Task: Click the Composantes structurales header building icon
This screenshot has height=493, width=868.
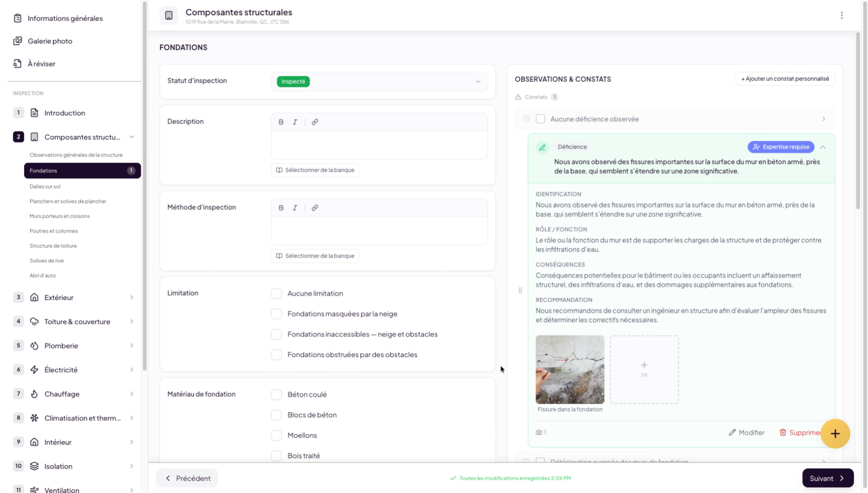Action: (169, 16)
